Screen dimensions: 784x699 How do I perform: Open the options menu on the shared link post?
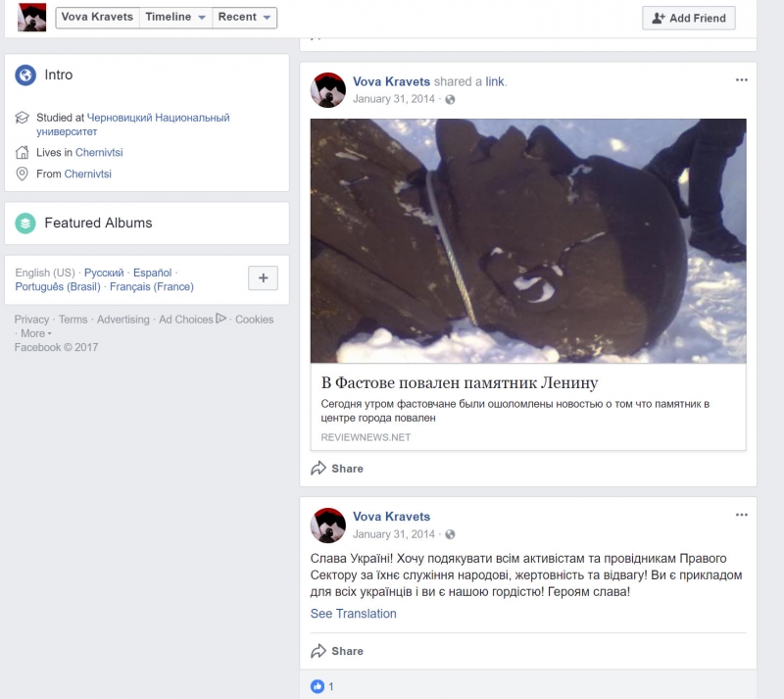coord(742,79)
